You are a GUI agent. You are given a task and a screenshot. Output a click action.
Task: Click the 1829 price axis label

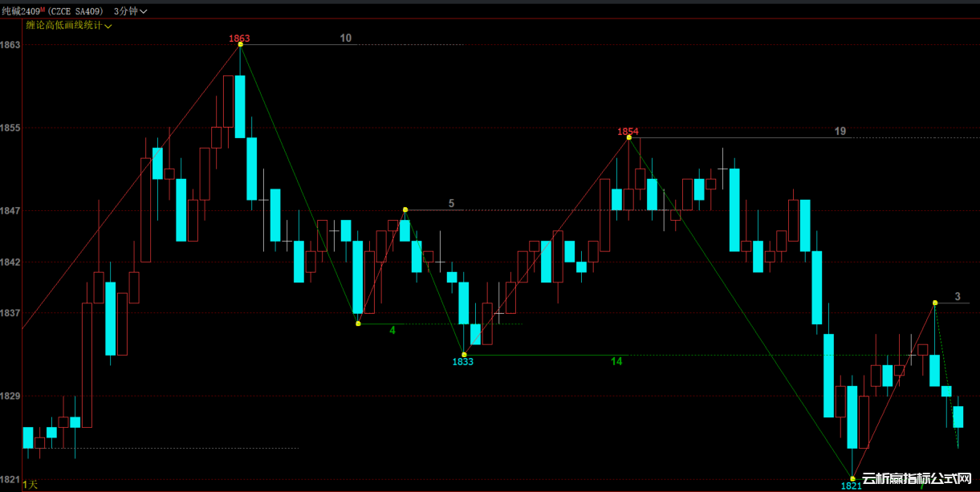pyautogui.click(x=10, y=396)
